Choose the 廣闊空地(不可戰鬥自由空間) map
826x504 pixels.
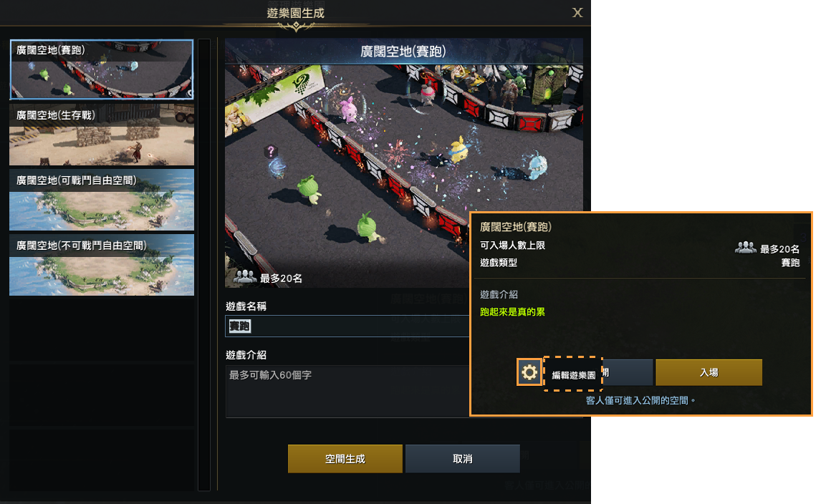coord(102,265)
